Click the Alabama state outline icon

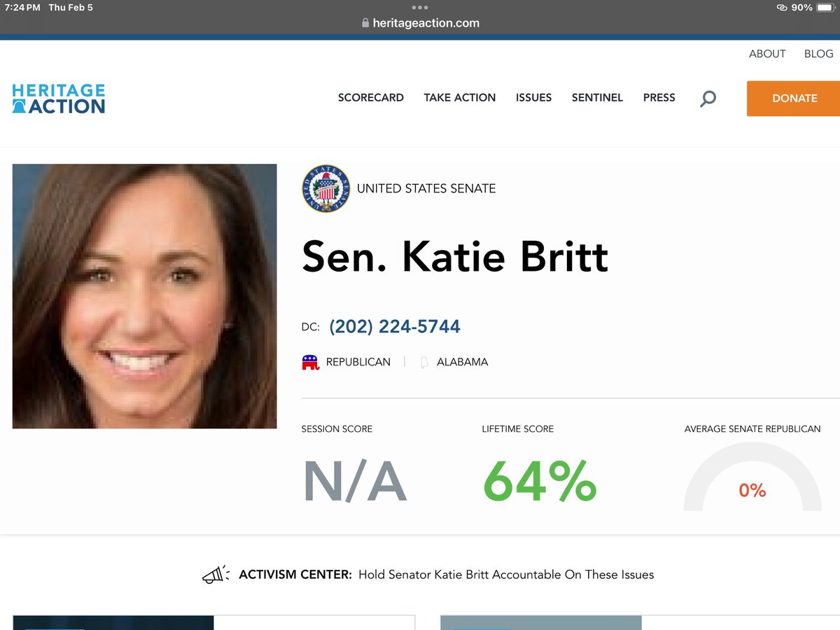424,363
